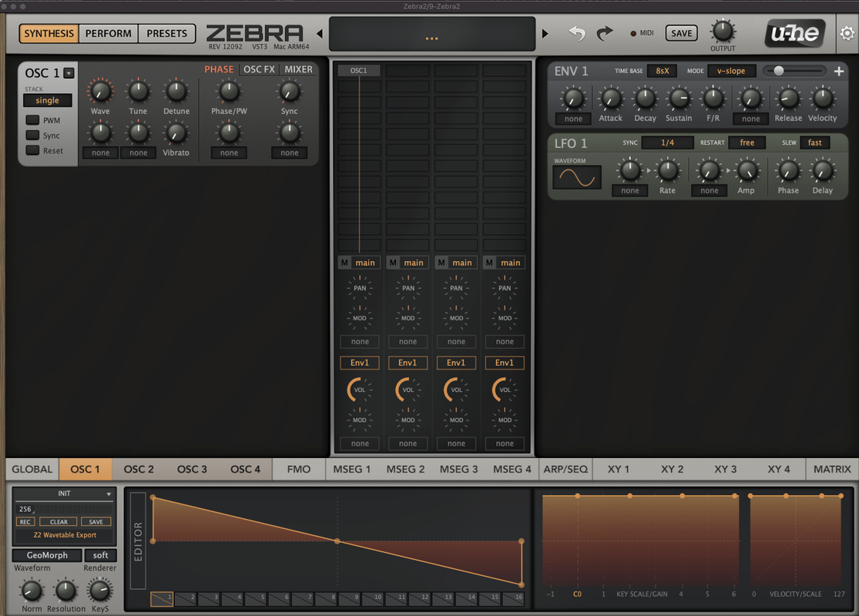The height and width of the screenshot is (616, 859).
Task: Click the OSC1 module in the grid
Action: (359, 71)
